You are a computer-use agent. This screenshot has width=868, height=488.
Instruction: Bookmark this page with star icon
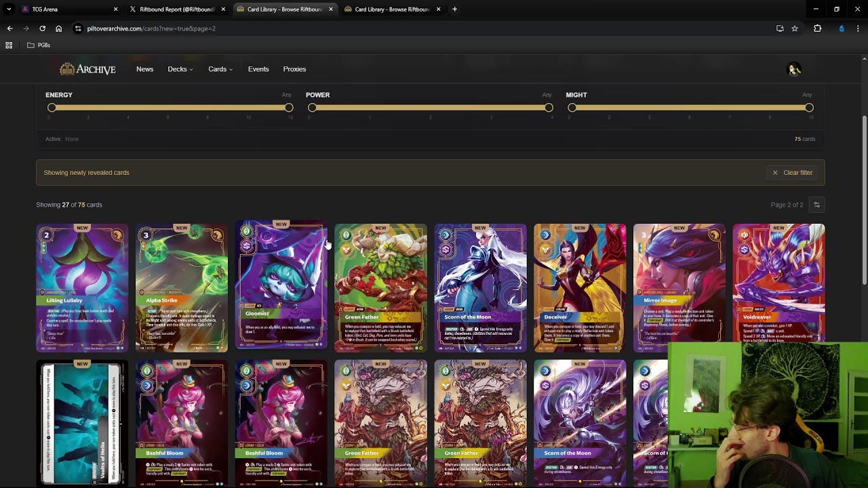795,28
